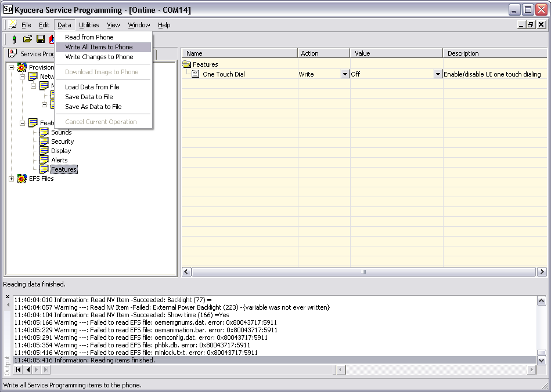Open the Utilities menu
Image resolution: width=551 pixels, height=392 pixels.
coord(89,25)
